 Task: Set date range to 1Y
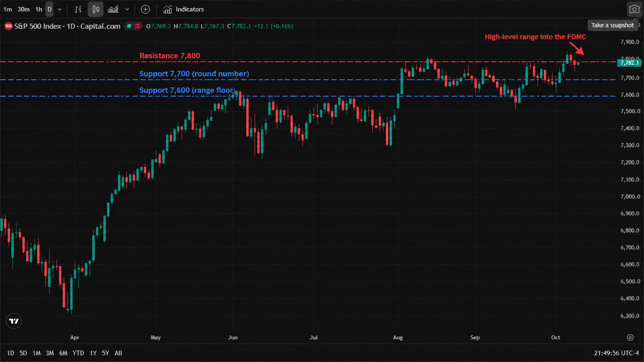(93, 353)
